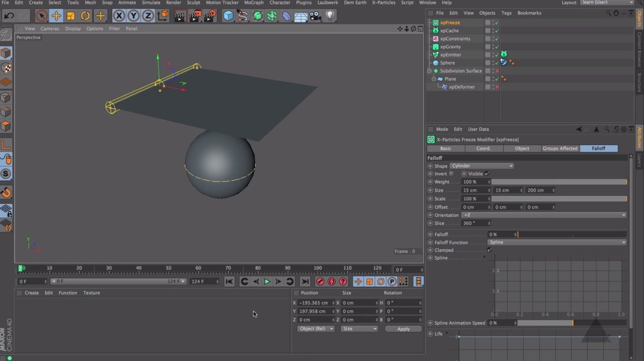Screen dimensions: 644x361
Task: Toggle Invert checkbox in Falloff
Action: [x=451, y=173]
